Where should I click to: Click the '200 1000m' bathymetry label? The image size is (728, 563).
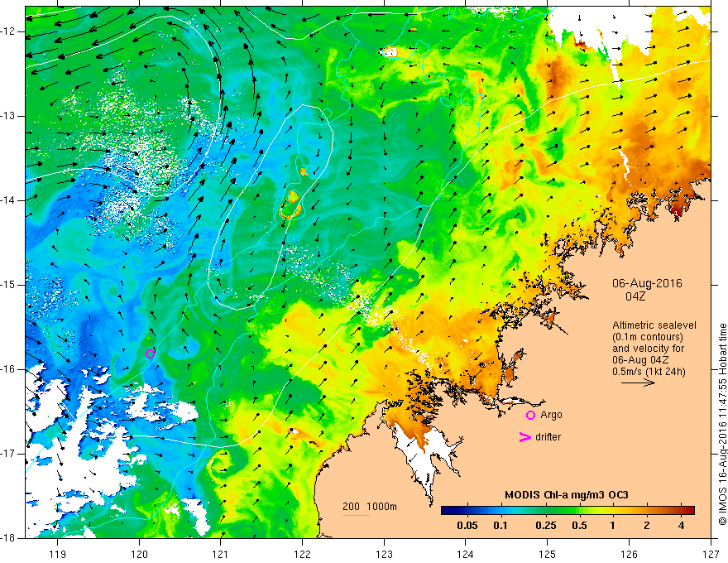[x=370, y=507]
